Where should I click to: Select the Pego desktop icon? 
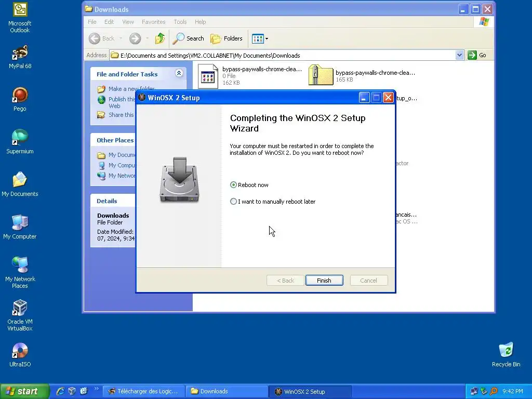coord(20,99)
